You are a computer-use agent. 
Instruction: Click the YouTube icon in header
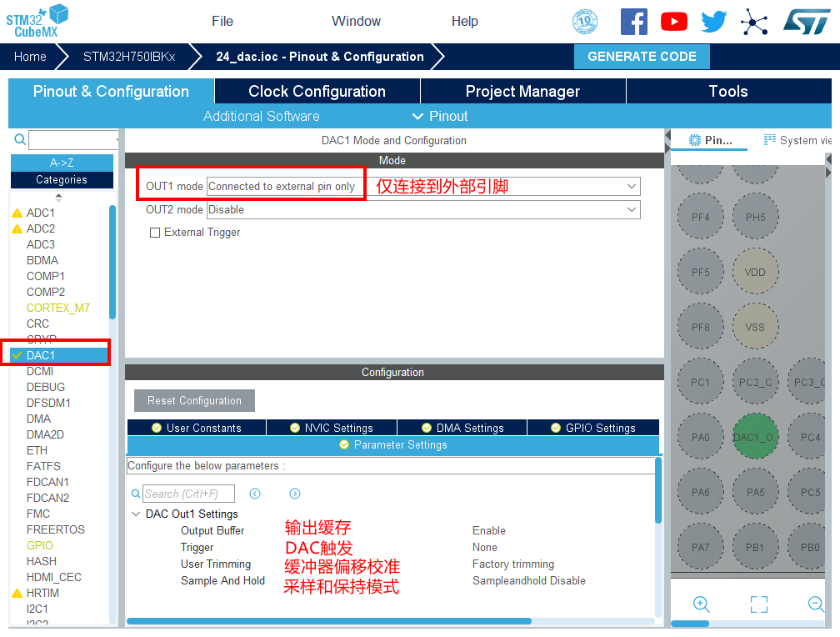673,22
